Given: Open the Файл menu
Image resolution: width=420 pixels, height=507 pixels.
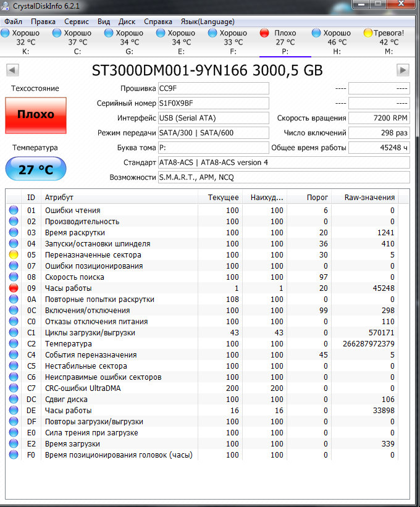Looking at the screenshot, I should (x=13, y=22).
